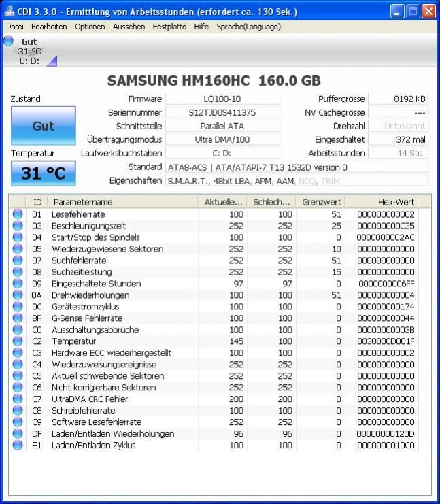The height and width of the screenshot is (504, 440).
Task: Click the Schlech... column header
Action: tap(271, 202)
